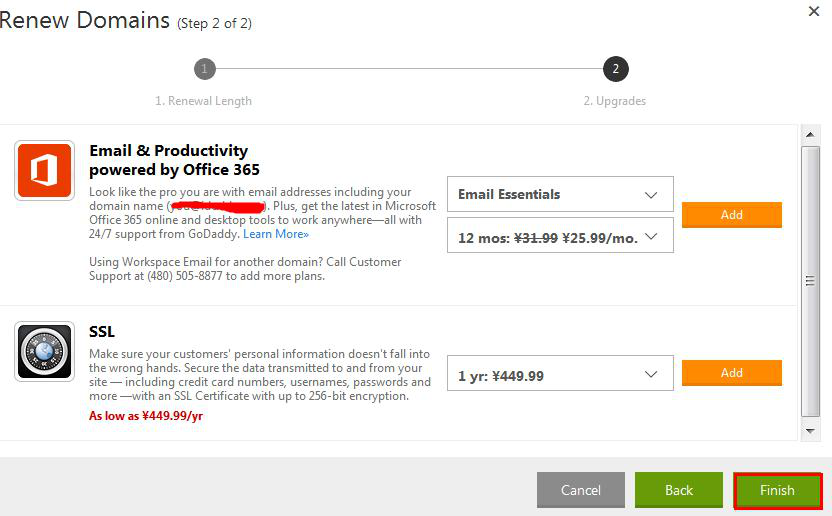Click the scrollbar up arrow
This screenshot has width=832, height=516.
[810, 135]
